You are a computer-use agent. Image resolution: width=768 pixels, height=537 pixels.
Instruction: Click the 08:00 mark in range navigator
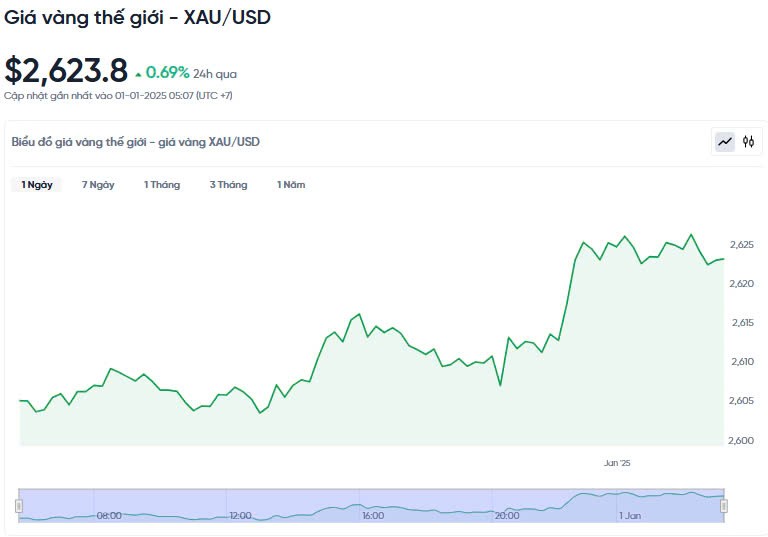click(109, 516)
